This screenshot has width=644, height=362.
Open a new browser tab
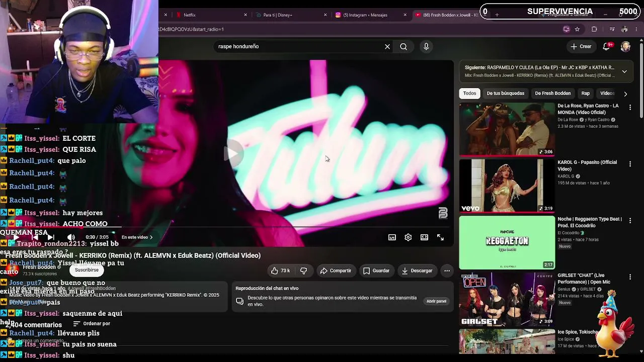[497, 15]
